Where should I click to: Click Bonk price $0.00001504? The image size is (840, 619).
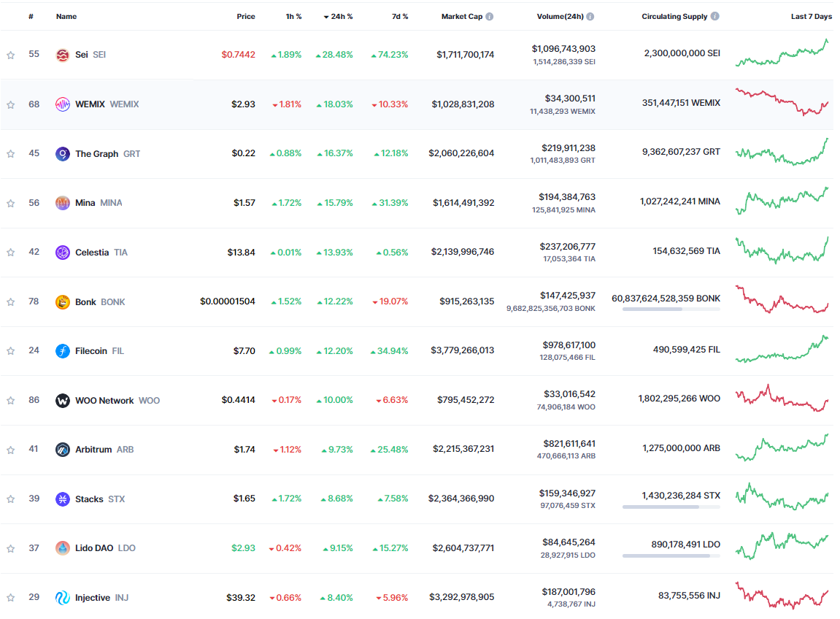click(x=228, y=301)
